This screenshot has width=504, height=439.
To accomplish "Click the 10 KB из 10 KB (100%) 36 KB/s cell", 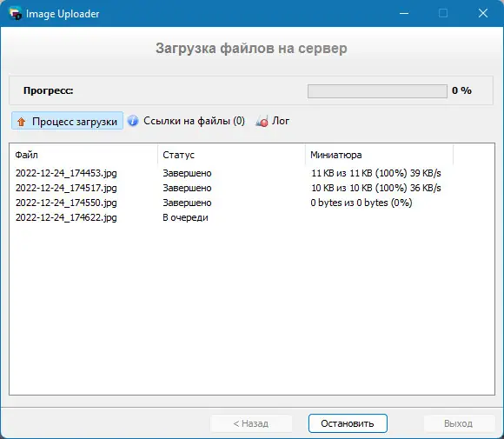I will 376,188.
